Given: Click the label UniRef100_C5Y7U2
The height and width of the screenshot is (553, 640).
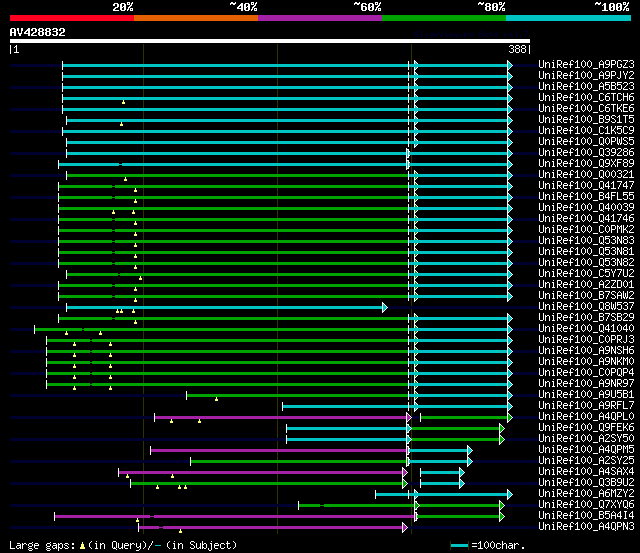Looking at the screenshot, I should 586,274.
